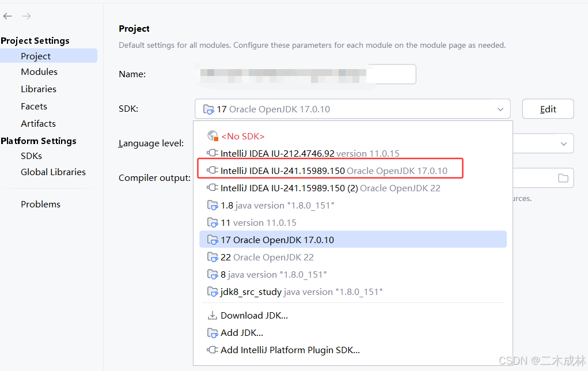The height and width of the screenshot is (371, 588).
Task: Click JDK folder icon of 22 entry
Action: click(x=213, y=258)
